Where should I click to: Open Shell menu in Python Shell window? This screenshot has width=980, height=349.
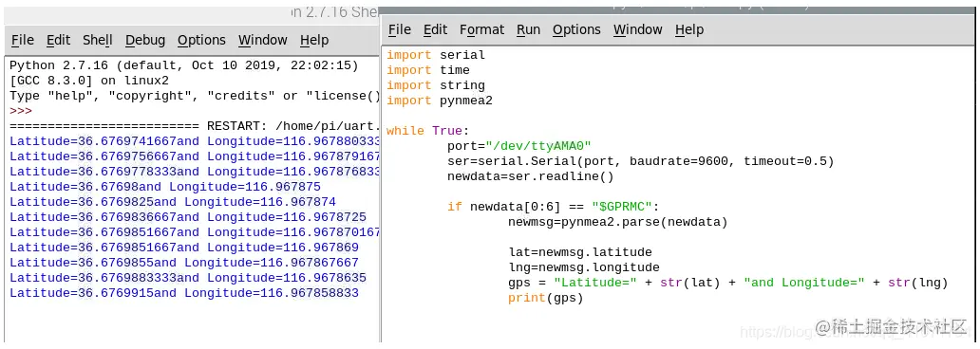pos(98,41)
